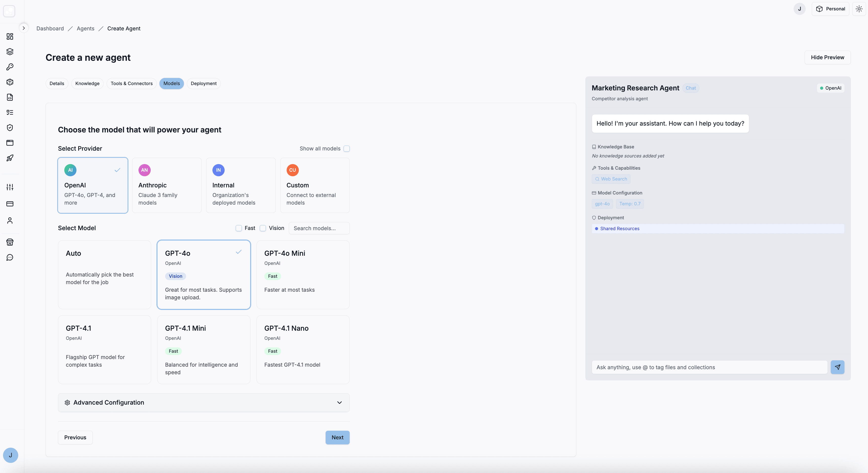Check the Vision filter checkbox
This screenshot has width=868, height=473.
click(263, 228)
